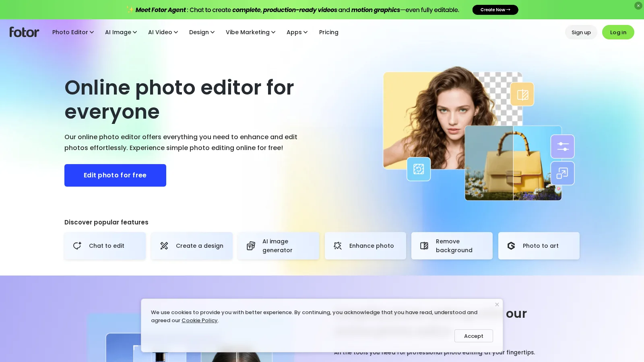The width and height of the screenshot is (644, 362).
Task: Click the green Log in button
Action: click(x=618, y=32)
